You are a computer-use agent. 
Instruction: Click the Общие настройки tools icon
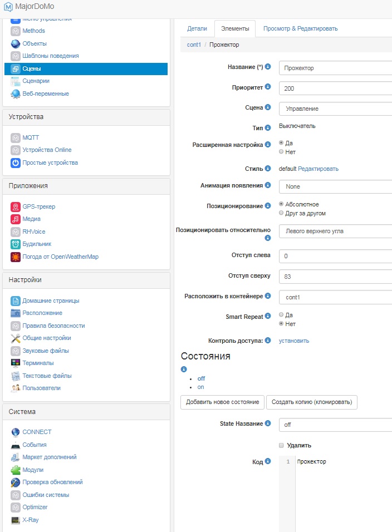pyautogui.click(x=15, y=338)
